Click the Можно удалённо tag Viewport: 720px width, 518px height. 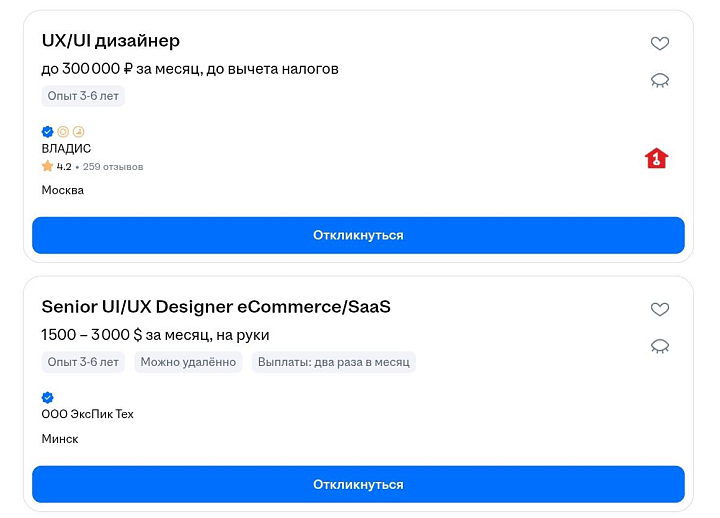click(x=188, y=362)
